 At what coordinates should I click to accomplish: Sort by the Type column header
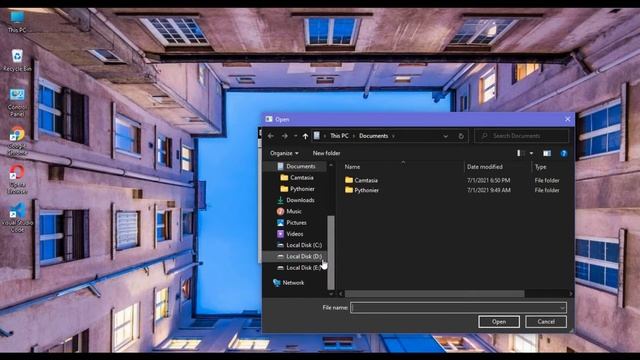[x=540, y=167]
